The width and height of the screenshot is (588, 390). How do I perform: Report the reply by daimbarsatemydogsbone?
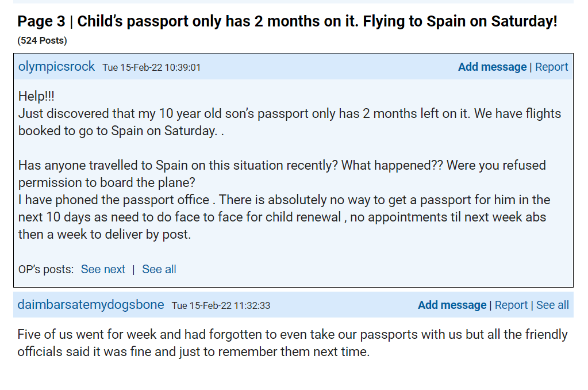click(511, 305)
